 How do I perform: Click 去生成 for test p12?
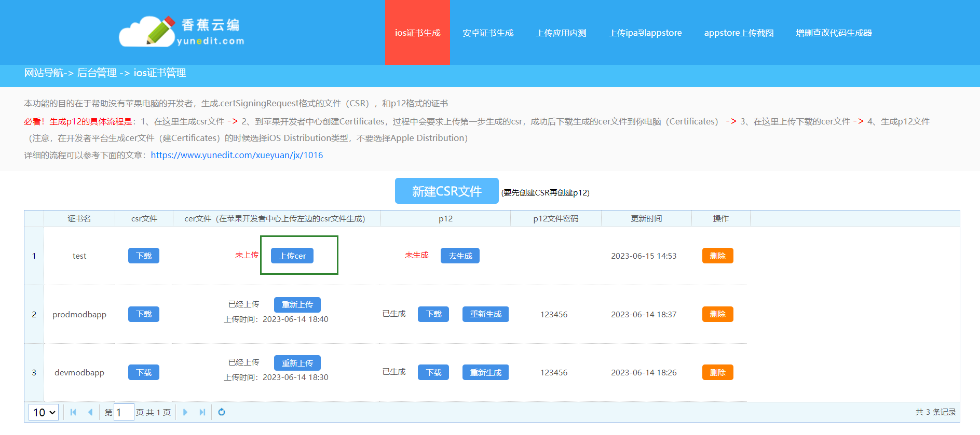tap(460, 256)
